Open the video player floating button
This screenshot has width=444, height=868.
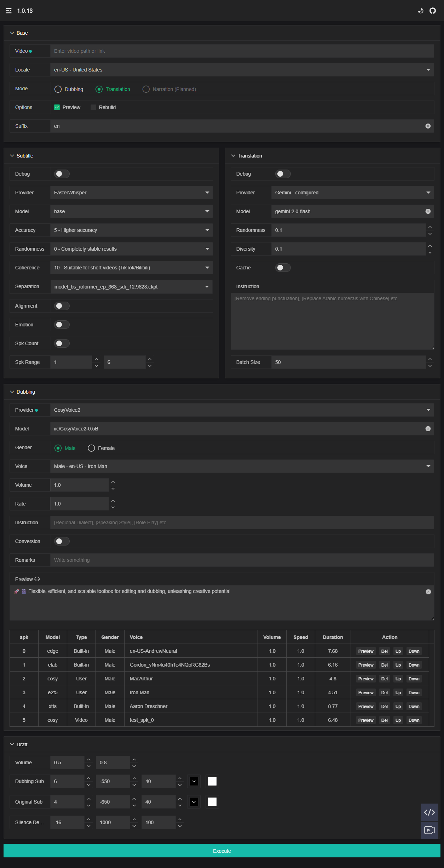pyautogui.click(x=429, y=830)
